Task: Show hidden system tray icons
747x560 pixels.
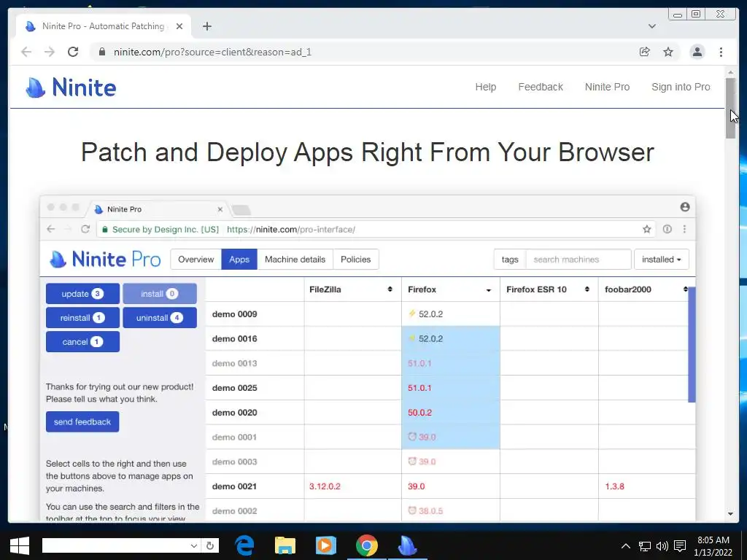Action: tap(626, 546)
